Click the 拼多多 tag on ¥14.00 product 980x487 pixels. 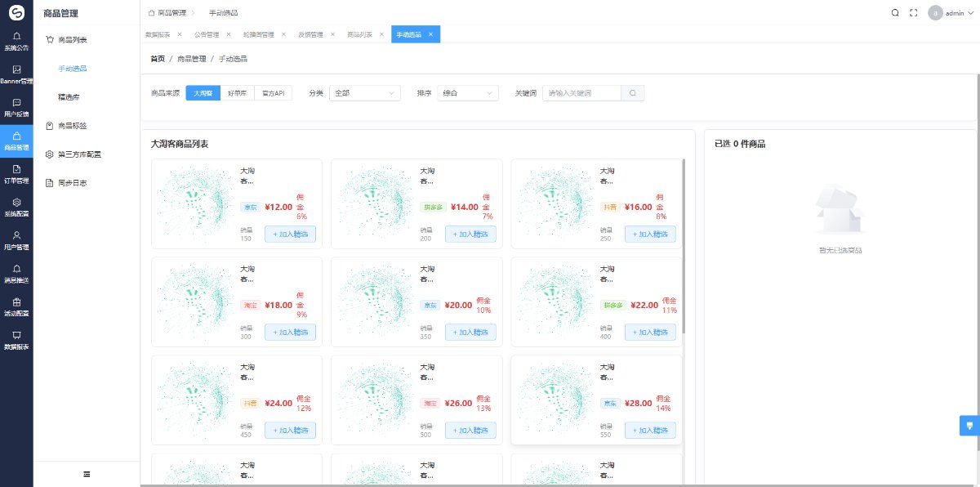(x=433, y=207)
